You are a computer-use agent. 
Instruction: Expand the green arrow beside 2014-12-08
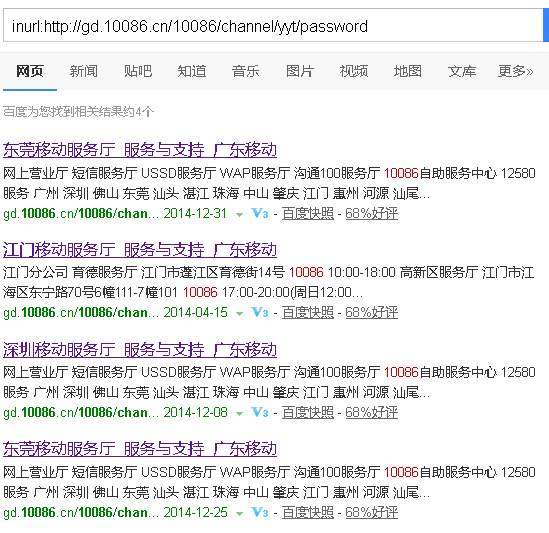coord(239,414)
